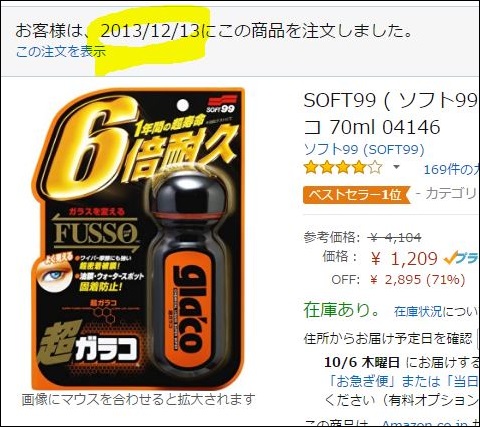Click the ベストセラー1位 badge
Image resolution: width=480 pixels, height=427 pixels.
point(356,195)
